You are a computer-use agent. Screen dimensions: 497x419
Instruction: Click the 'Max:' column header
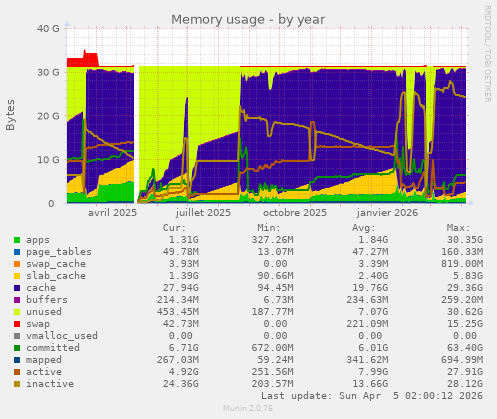click(x=458, y=228)
